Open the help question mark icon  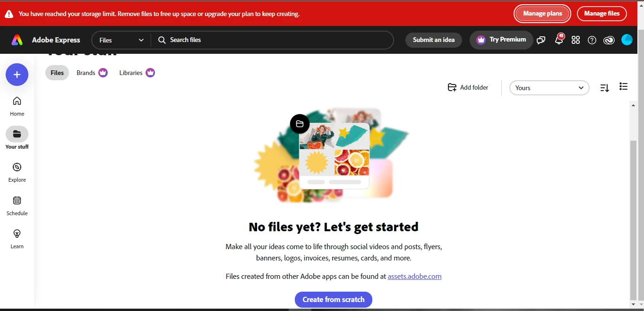coord(592,40)
